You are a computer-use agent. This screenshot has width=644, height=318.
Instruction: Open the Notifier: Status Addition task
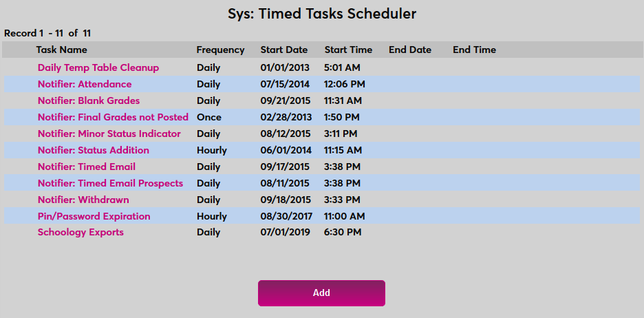(94, 150)
